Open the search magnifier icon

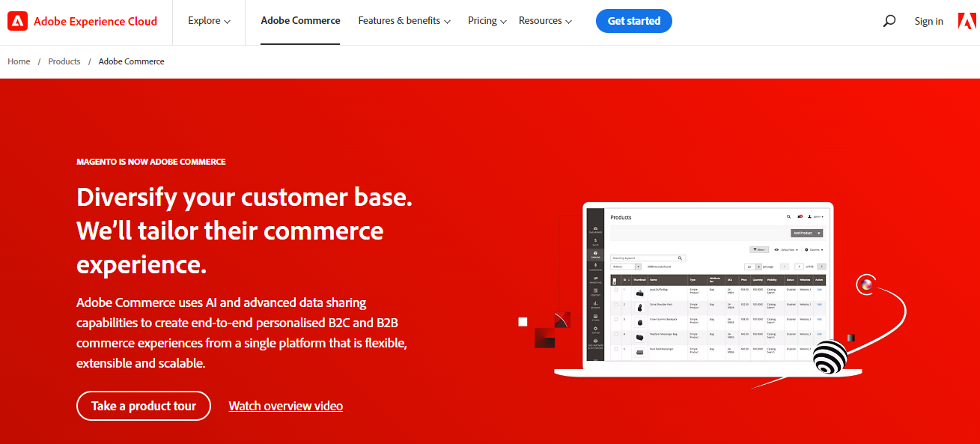point(889,21)
